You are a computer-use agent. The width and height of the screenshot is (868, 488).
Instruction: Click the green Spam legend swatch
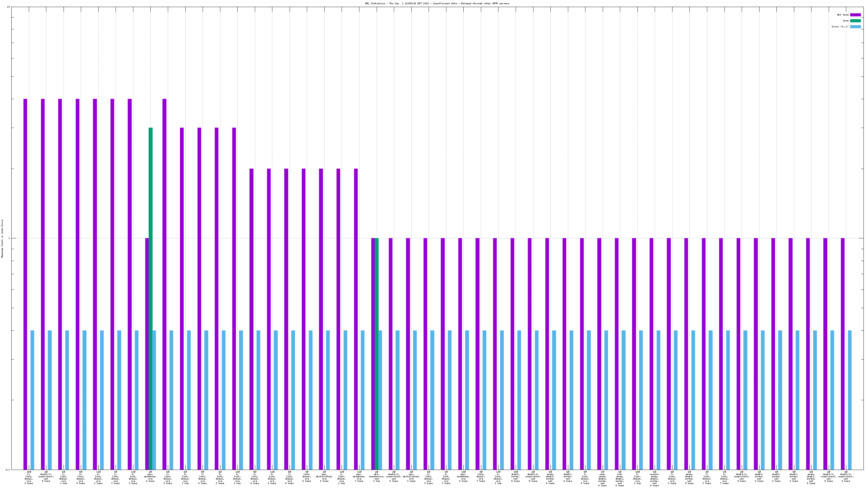[x=855, y=21]
